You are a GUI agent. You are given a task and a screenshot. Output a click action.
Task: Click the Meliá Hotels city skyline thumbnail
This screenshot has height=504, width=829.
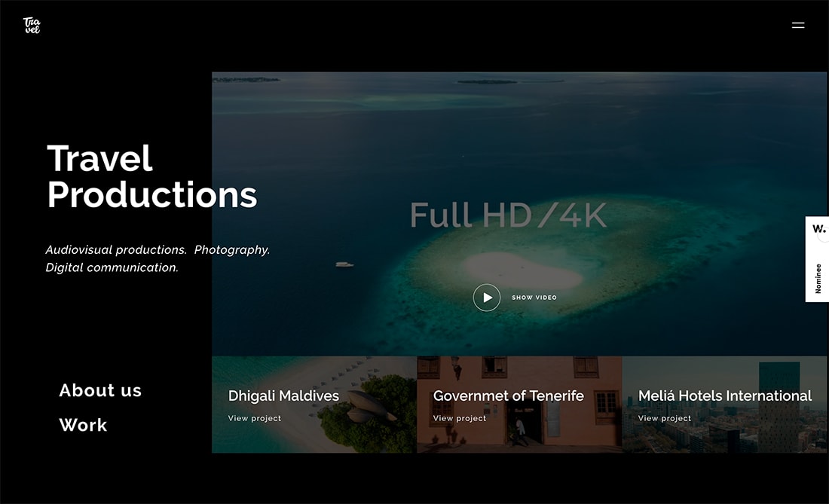(x=724, y=405)
